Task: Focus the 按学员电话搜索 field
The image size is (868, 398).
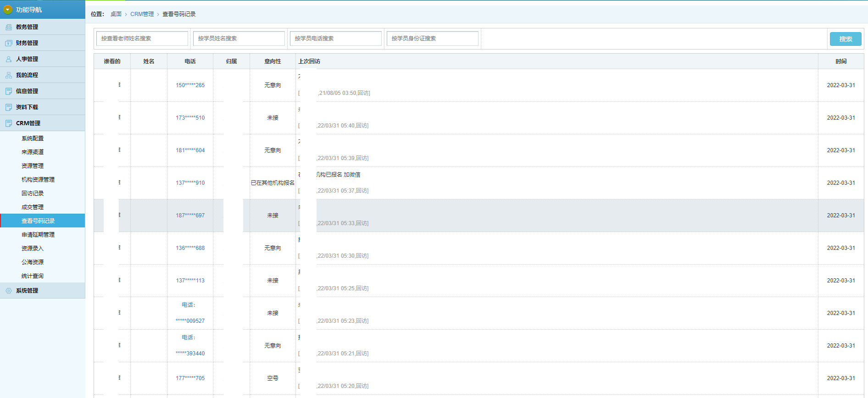Action: (336, 39)
